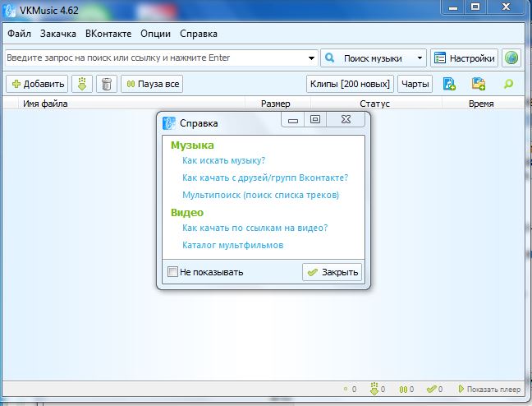Sort by the Время column header
The image size is (532, 406).
click(481, 104)
